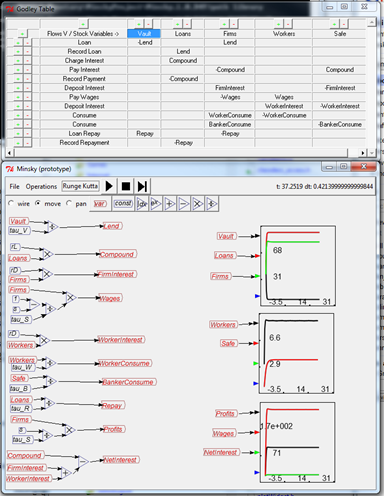The width and height of the screenshot is (384, 496).
Task: Click the Runge Kutta button
Action: [80, 186]
